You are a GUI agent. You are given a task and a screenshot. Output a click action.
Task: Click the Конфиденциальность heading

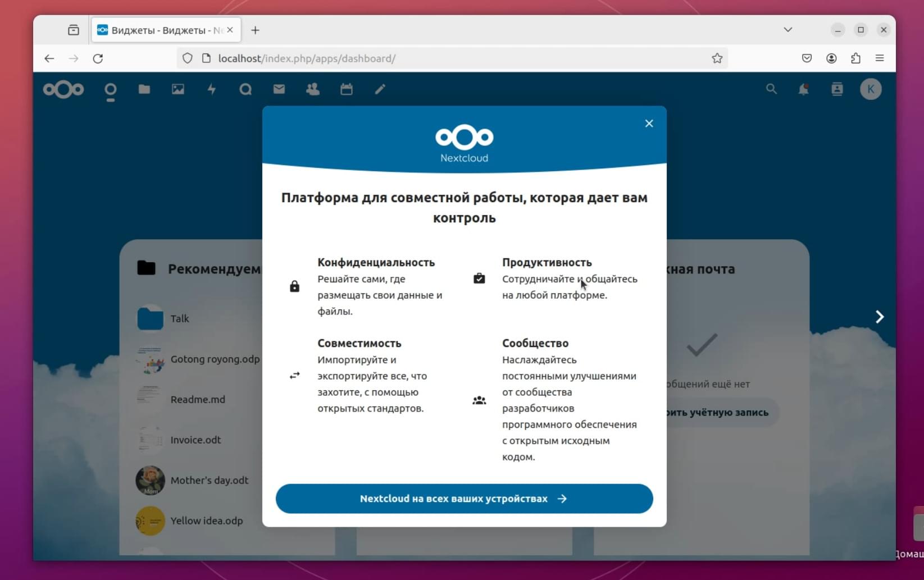(376, 262)
